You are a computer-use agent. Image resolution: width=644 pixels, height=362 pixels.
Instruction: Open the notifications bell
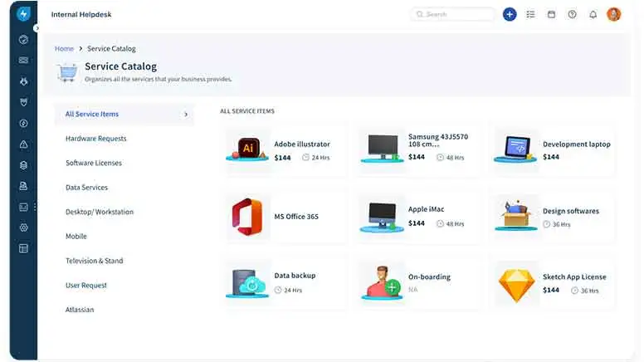(593, 14)
